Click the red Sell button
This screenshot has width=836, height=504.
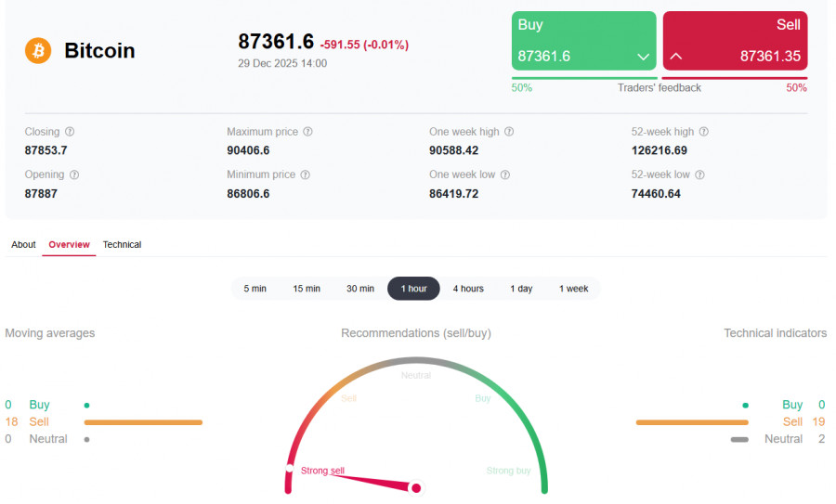pyautogui.click(x=736, y=41)
